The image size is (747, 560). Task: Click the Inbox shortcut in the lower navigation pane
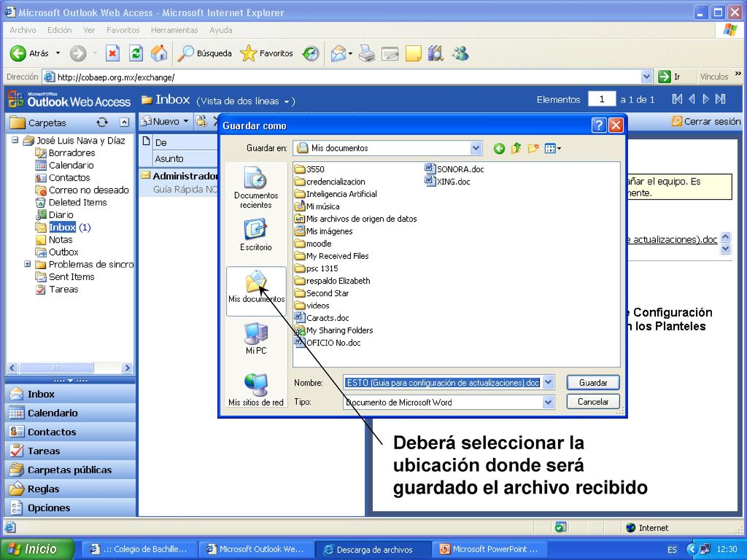[x=69, y=394]
